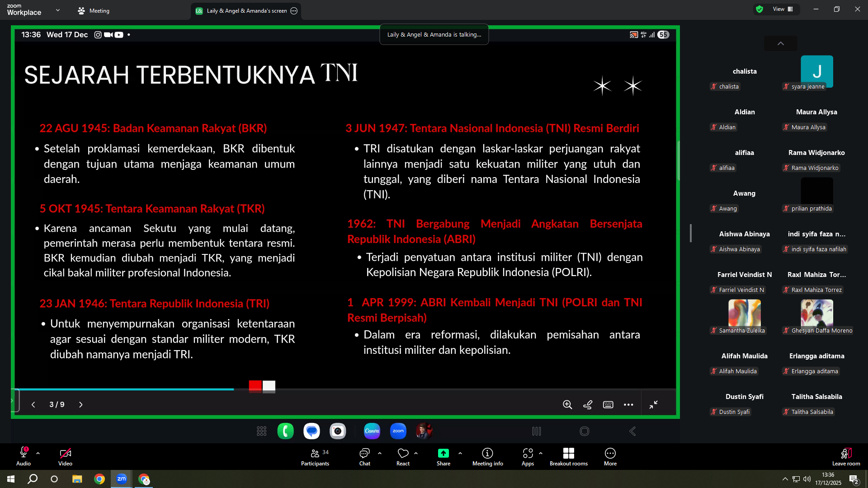Open the Camera app icon
The image size is (868, 488).
tap(338, 431)
